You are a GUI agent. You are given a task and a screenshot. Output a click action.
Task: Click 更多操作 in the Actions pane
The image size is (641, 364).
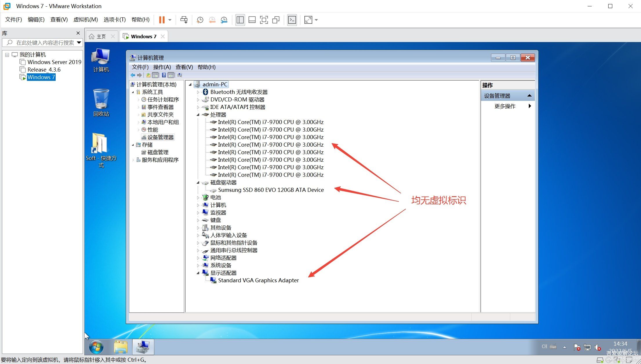pyautogui.click(x=504, y=106)
